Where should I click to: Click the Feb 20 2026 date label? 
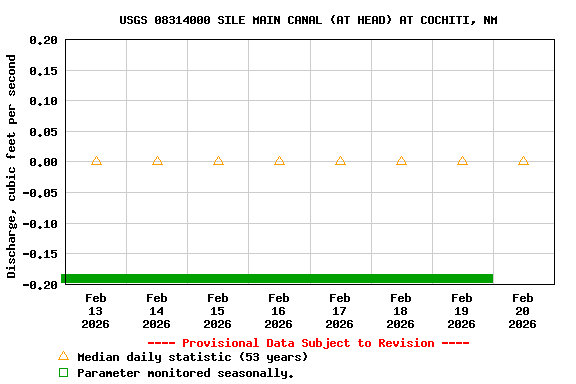(x=522, y=311)
